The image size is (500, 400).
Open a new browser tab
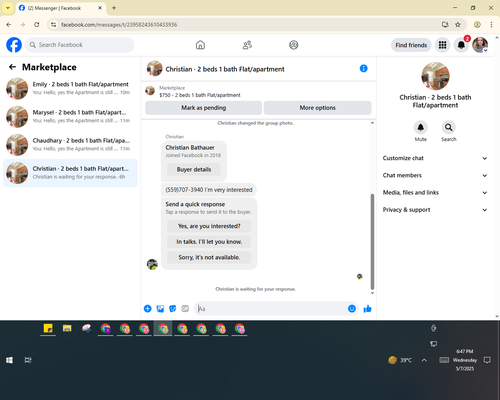[x=114, y=8]
